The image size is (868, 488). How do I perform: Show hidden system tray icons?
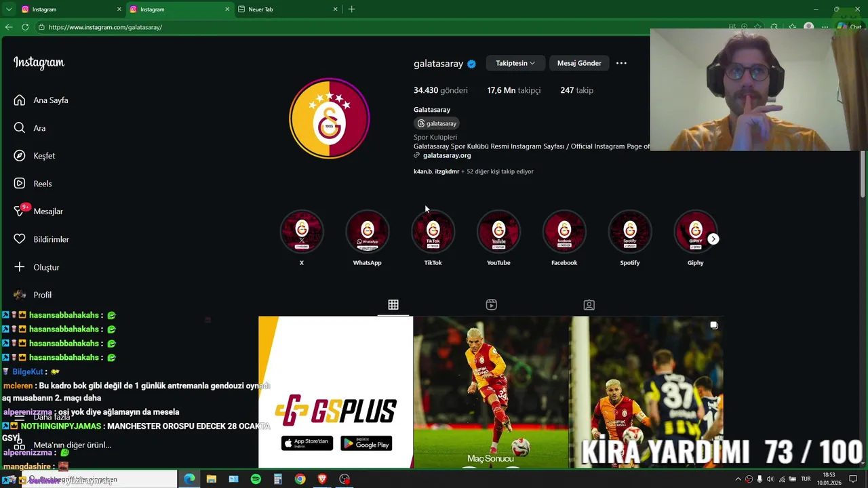738,479
